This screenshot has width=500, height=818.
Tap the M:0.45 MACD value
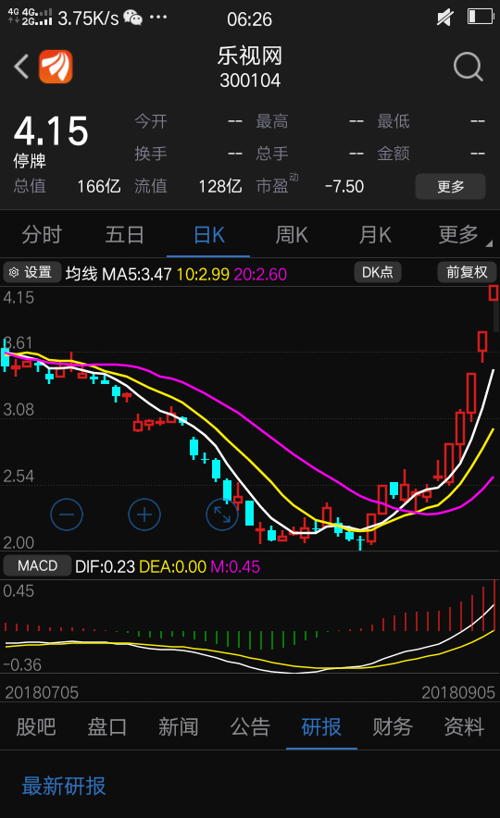(x=235, y=567)
